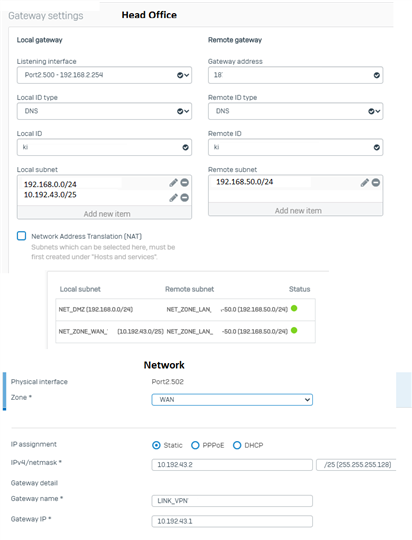This screenshot has width=412, height=540.
Task: Edit the 10.192.43.0/25 local subnet entry
Action: (x=173, y=198)
